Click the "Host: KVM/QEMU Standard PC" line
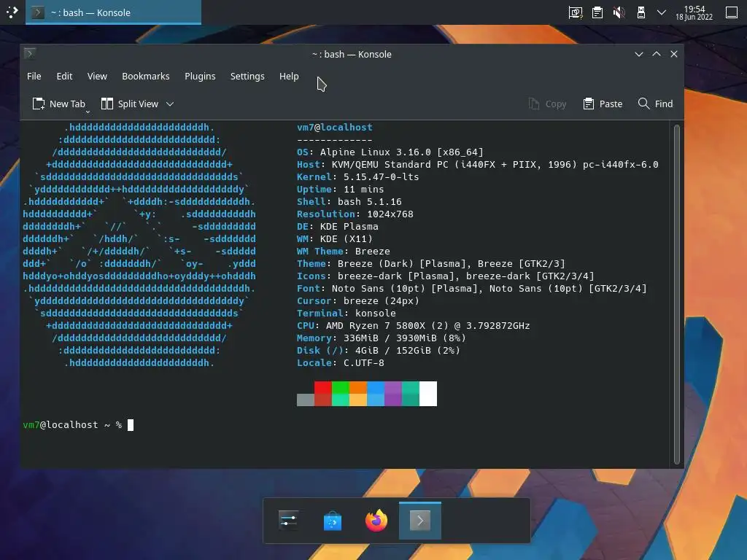Image resolution: width=747 pixels, height=560 pixels. click(477, 164)
